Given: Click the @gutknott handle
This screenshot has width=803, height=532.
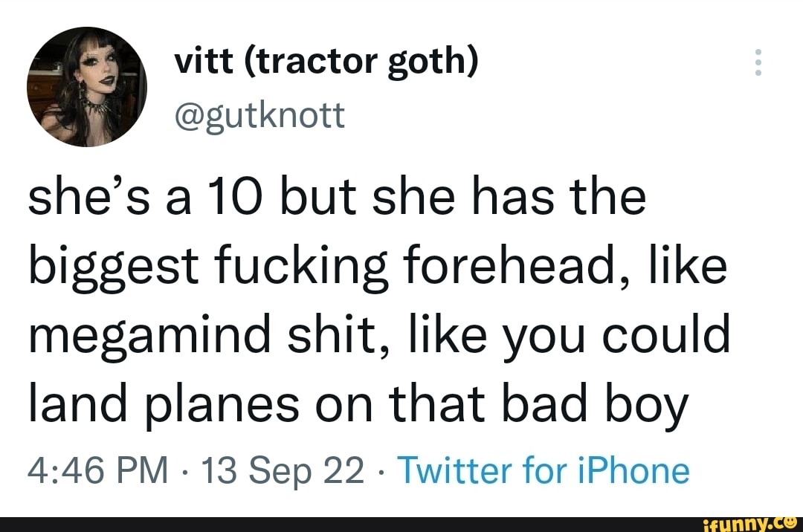Looking at the screenshot, I should (261, 114).
